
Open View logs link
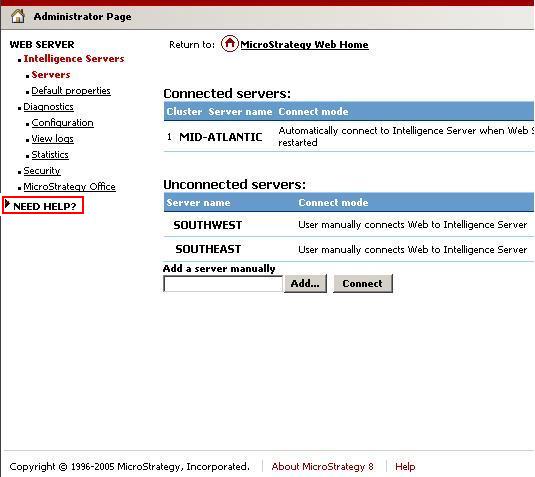[53, 139]
